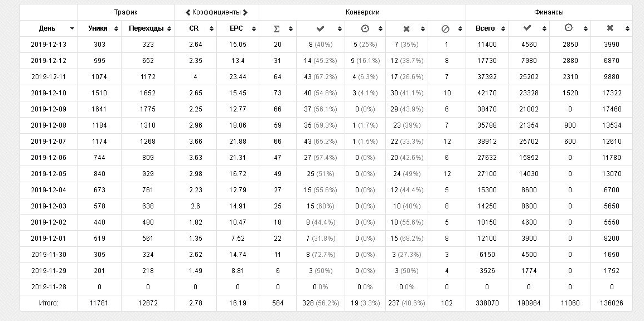Click sort arrows next to Уники

116,29
